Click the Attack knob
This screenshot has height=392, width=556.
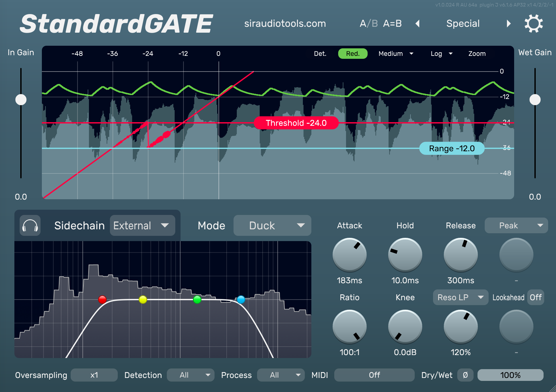pyautogui.click(x=350, y=254)
